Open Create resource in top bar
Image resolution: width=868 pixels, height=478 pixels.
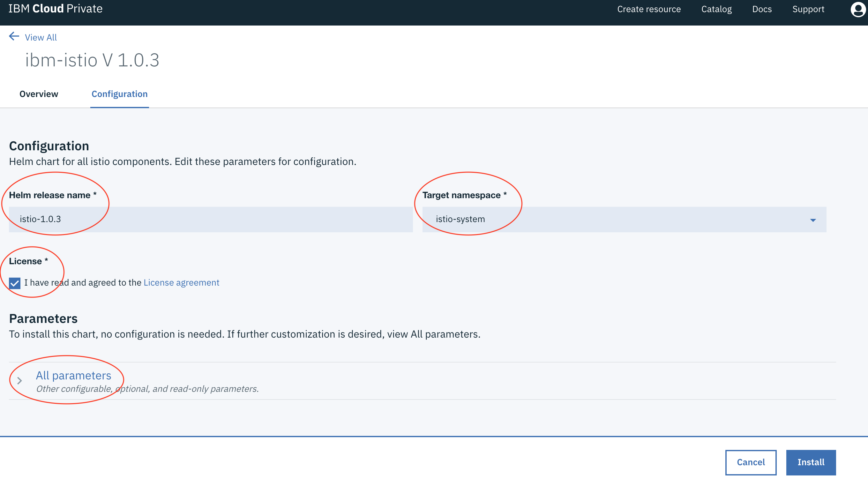click(649, 9)
